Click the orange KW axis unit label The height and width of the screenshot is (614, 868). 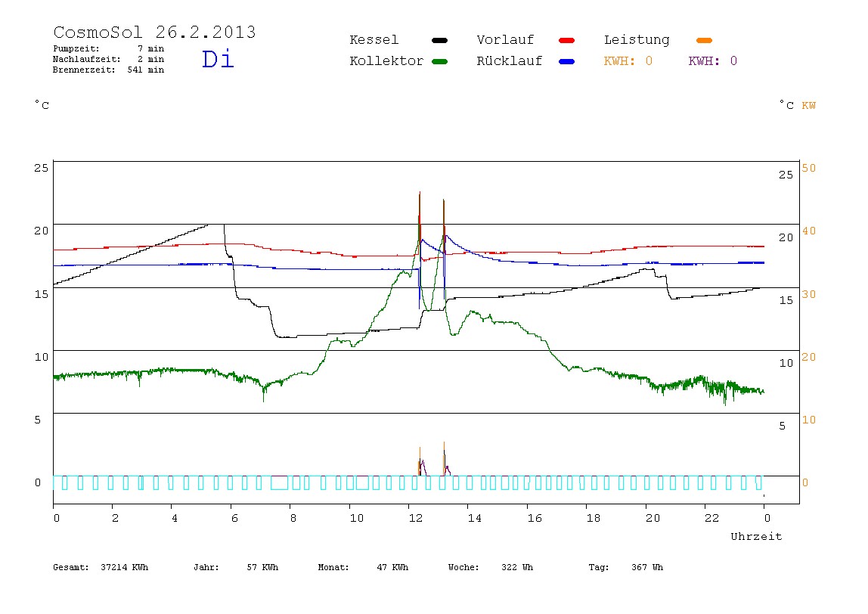coord(808,105)
